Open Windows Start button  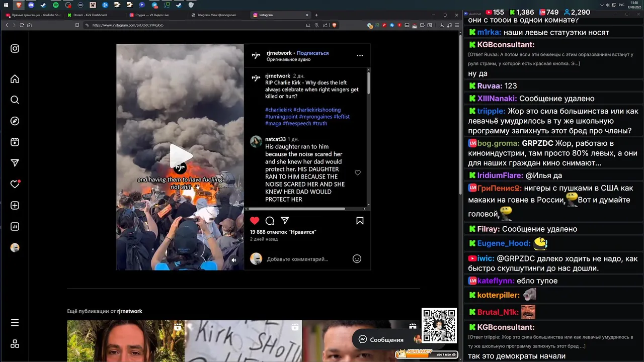[x=6, y=5]
